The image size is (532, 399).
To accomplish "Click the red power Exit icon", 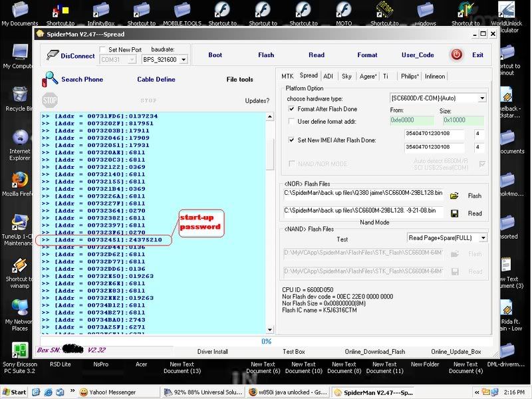I will 456,55.
